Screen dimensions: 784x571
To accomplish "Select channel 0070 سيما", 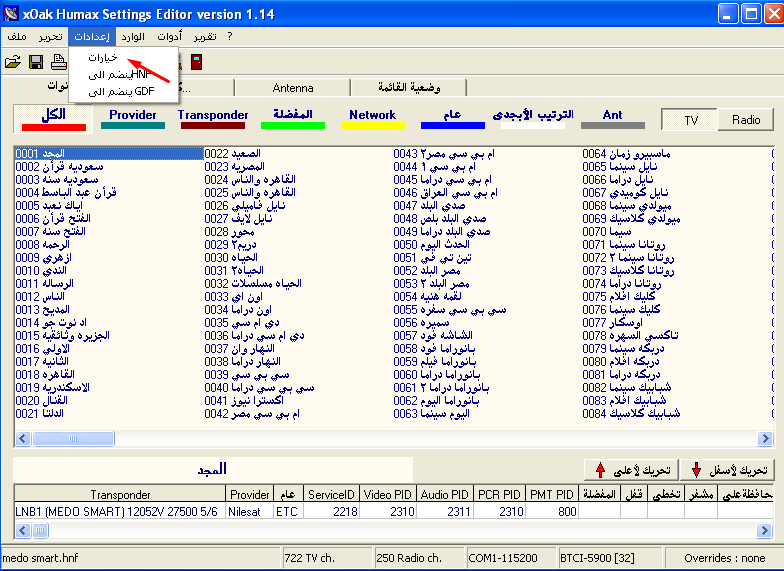I will click(x=607, y=232).
